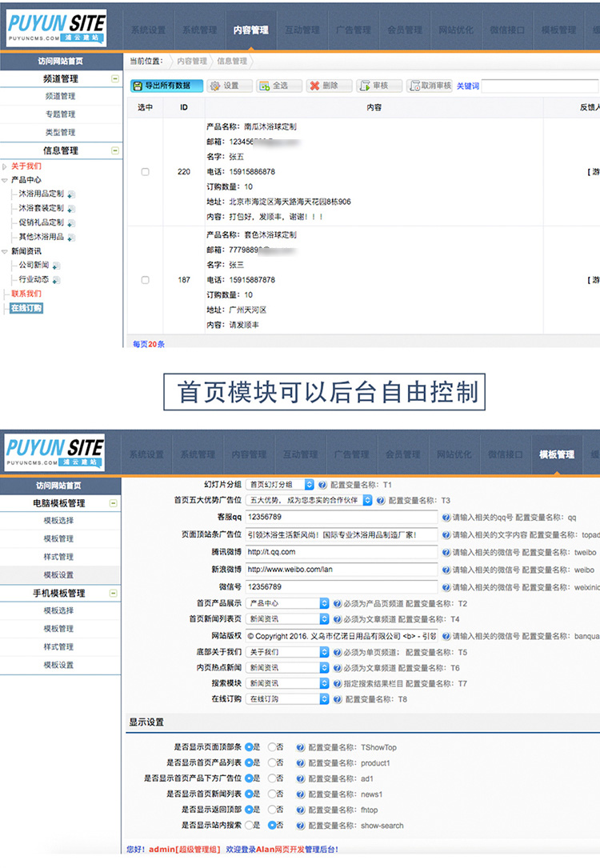The image size is (600, 868).
Task: Click the 在线订购 tree link
Action: 26,308
